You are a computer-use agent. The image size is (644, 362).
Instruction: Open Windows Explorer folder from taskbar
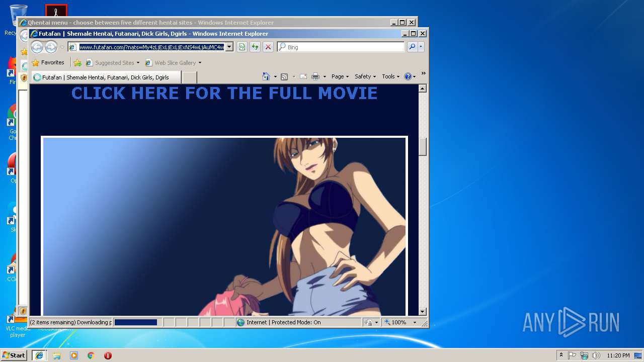pyautogui.click(x=57, y=355)
